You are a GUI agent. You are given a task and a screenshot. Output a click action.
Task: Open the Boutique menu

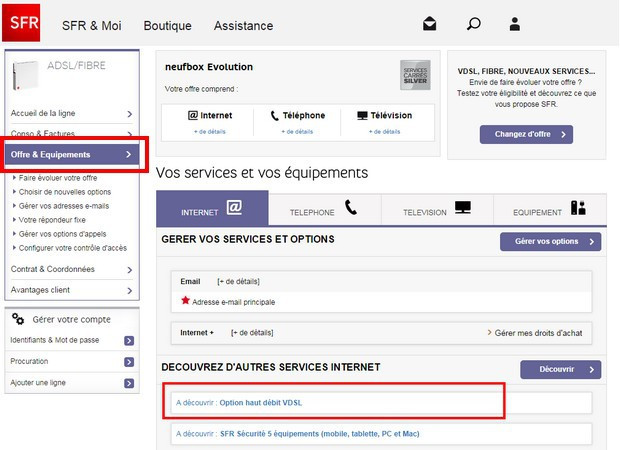(x=168, y=26)
